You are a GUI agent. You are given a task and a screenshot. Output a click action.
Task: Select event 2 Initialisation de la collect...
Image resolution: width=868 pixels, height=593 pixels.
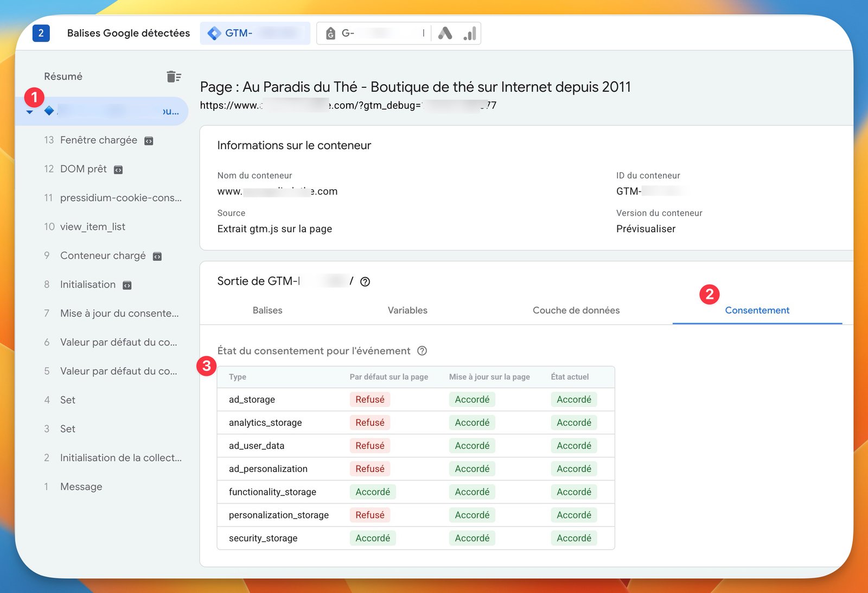tap(113, 457)
